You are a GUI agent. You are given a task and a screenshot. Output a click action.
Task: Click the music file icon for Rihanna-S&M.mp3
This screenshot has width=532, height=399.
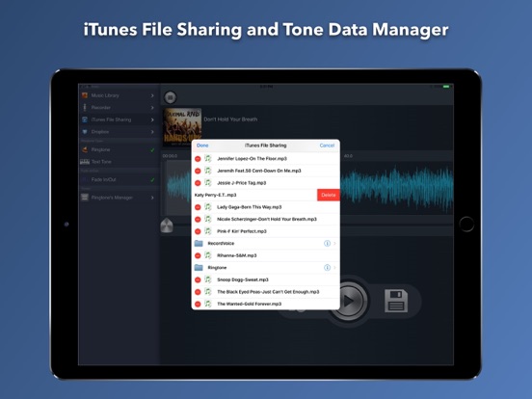click(208, 255)
